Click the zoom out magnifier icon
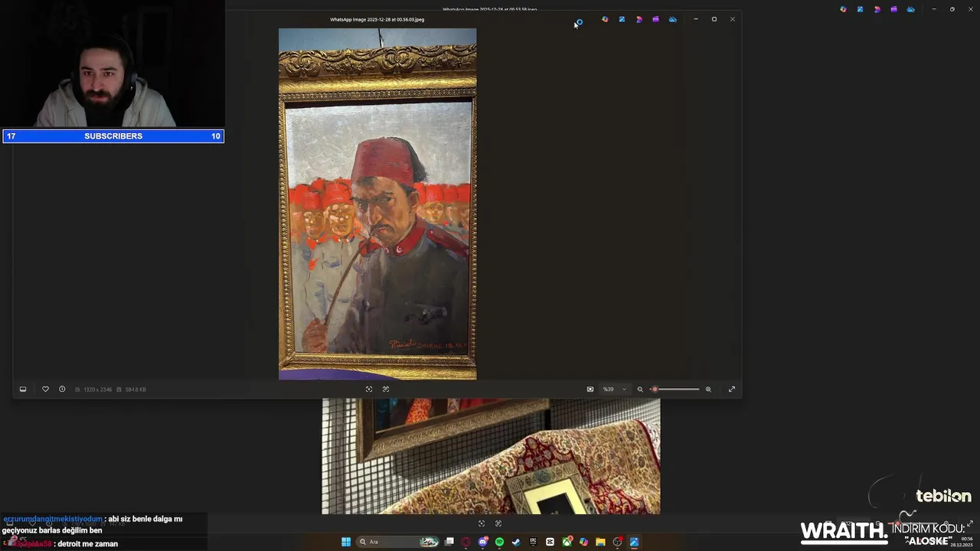The height and width of the screenshot is (551, 980). tap(640, 389)
